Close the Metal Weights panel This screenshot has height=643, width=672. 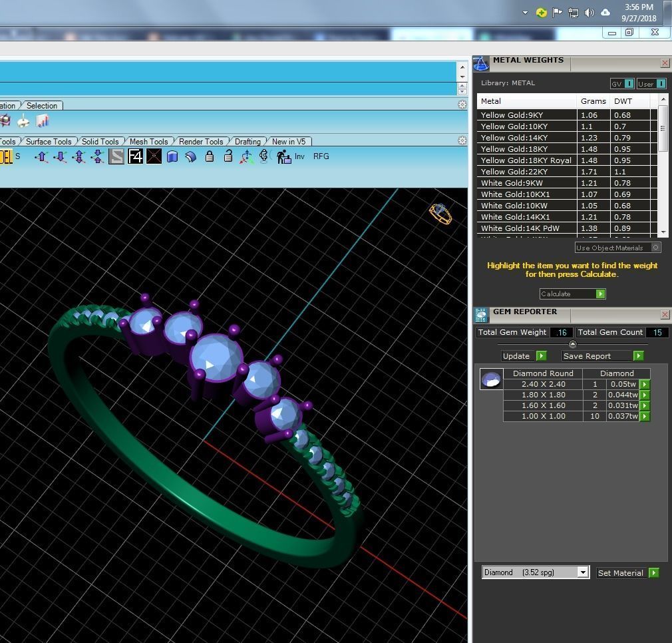coord(665,63)
